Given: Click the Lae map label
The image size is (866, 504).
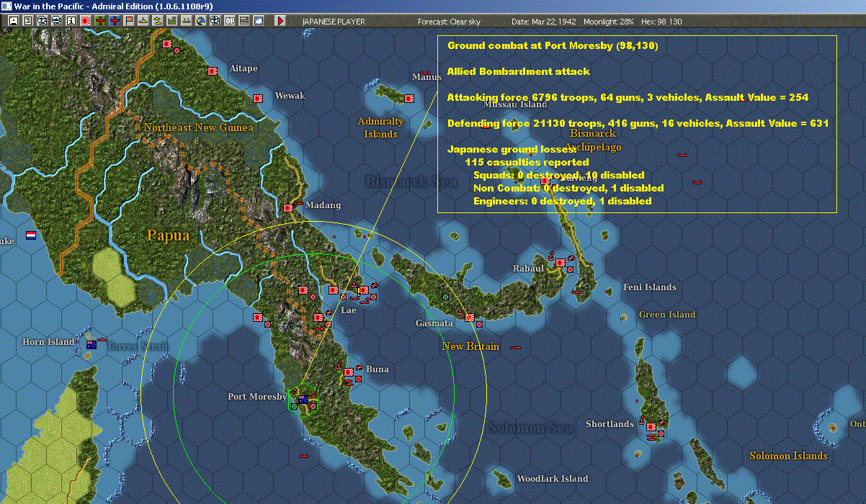Looking at the screenshot, I should [349, 310].
